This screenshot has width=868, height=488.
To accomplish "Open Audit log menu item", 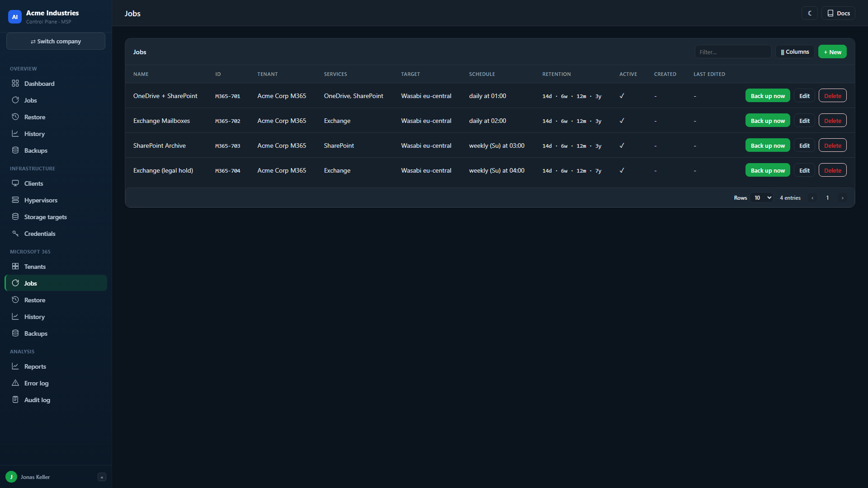I will [x=56, y=400].
